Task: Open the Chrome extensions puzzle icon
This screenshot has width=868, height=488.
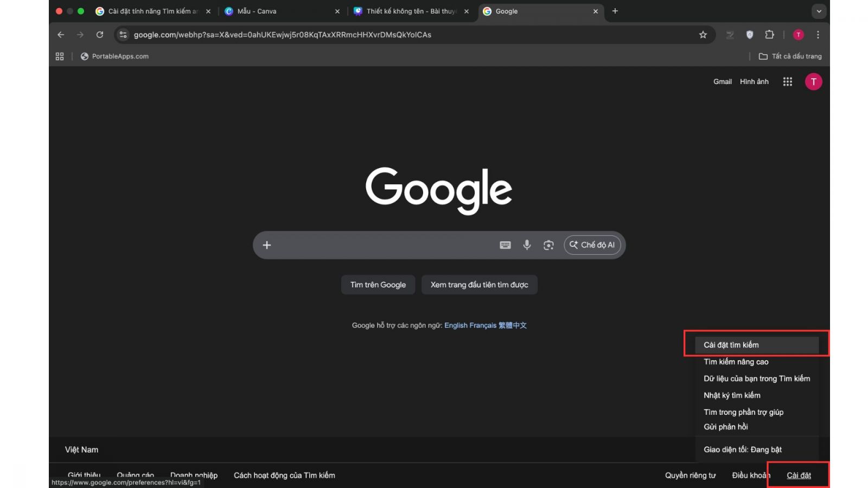Action: (x=769, y=35)
